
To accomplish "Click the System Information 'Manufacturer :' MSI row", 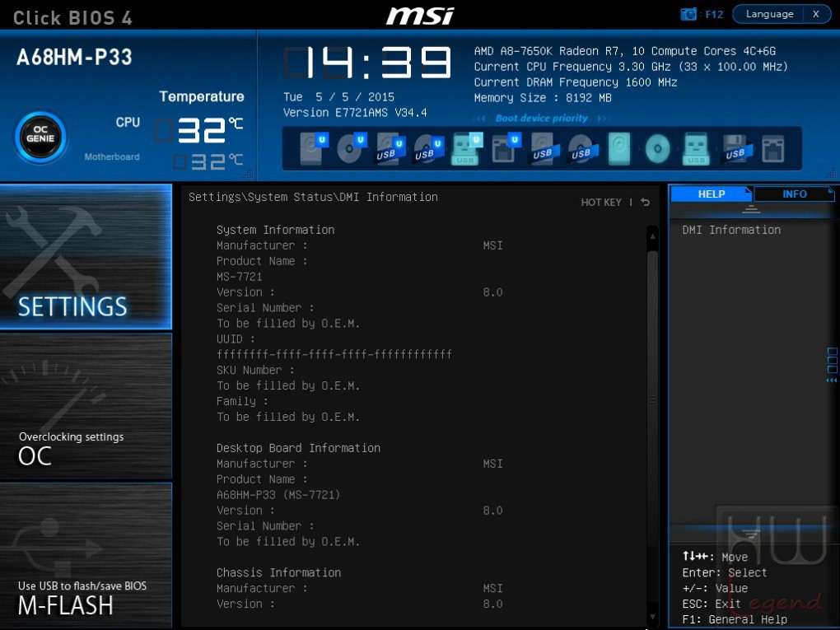I will (359, 245).
